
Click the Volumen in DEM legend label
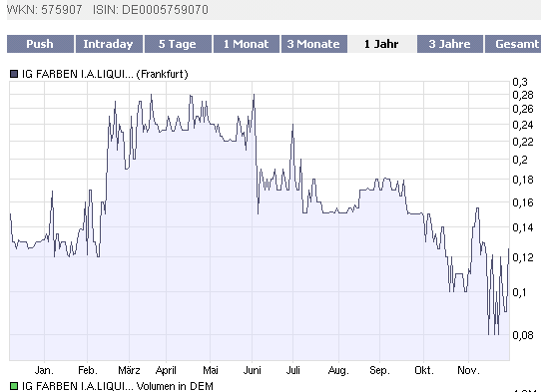[x=175, y=386]
